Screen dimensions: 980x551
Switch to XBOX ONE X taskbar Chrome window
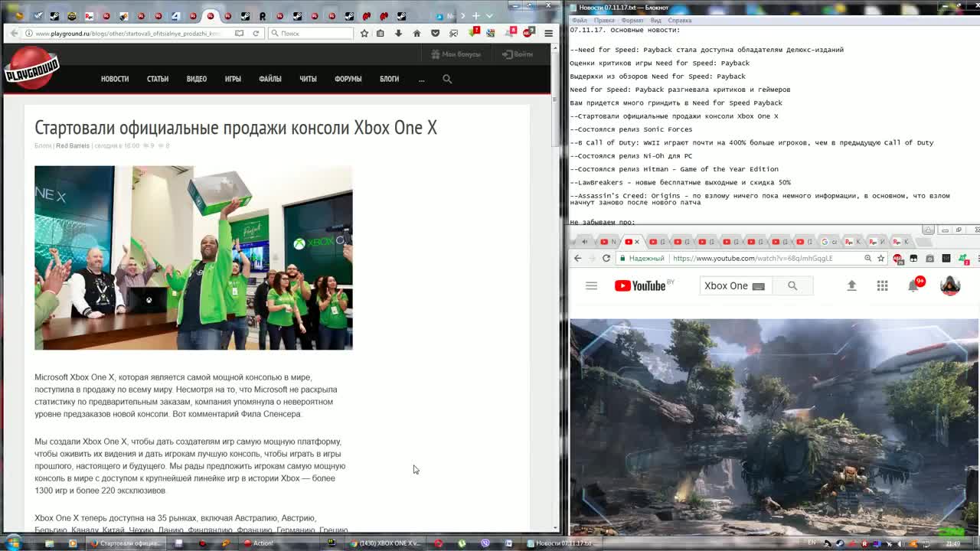click(387, 543)
